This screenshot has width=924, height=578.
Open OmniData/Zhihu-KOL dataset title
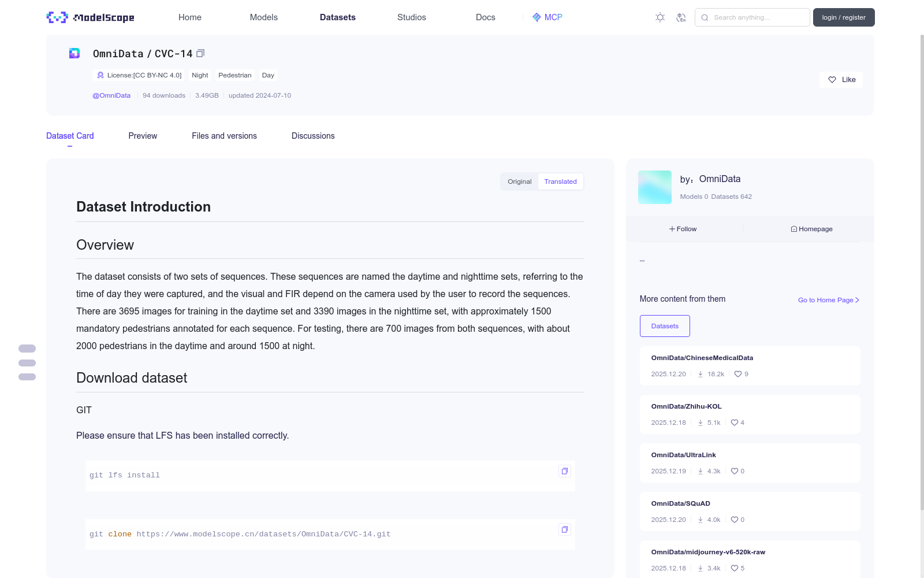[x=687, y=406]
